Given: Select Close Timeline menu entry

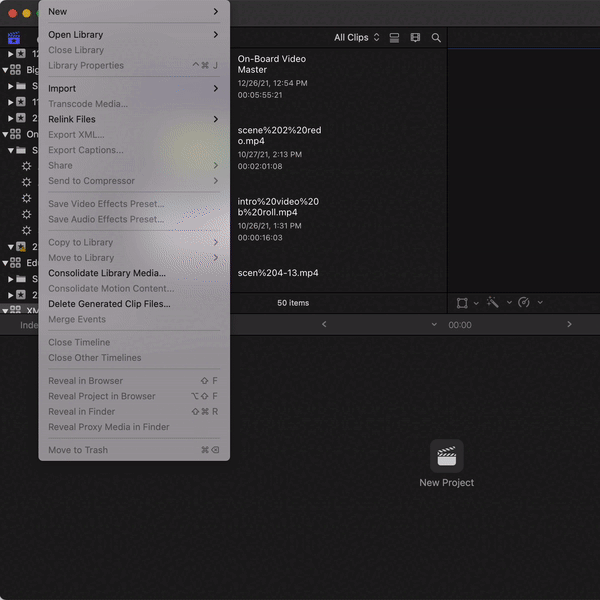Looking at the screenshot, I should click(x=134, y=342).
